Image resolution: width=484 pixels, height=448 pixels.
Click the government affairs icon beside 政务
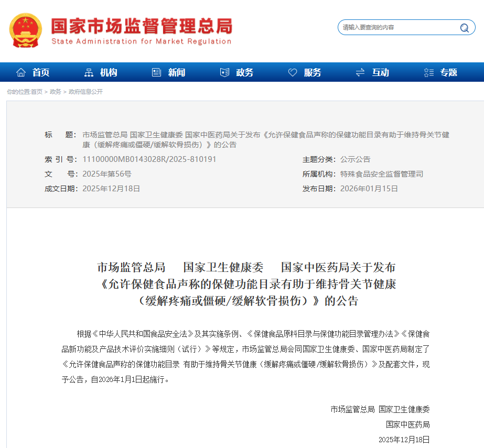(x=224, y=72)
